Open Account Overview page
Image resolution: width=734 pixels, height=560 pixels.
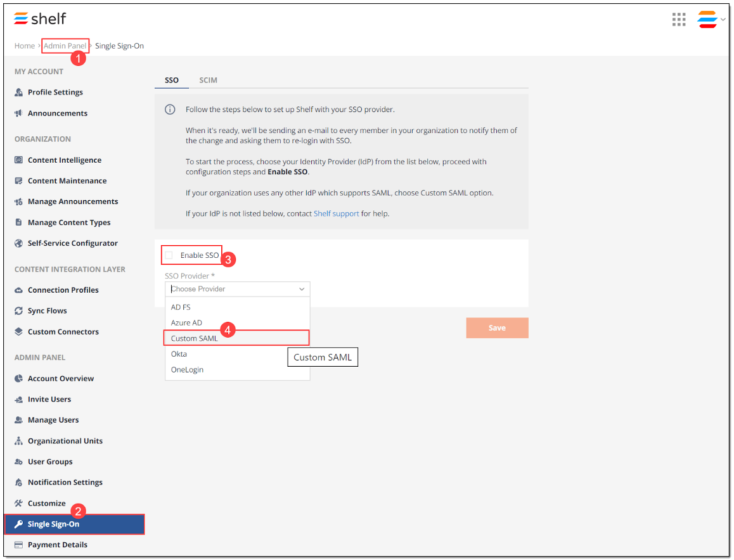click(61, 378)
